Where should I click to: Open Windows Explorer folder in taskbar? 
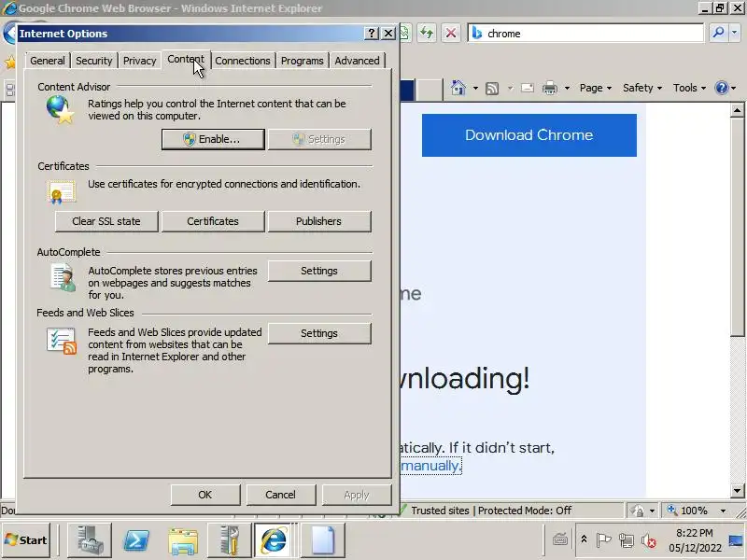click(182, 540)
